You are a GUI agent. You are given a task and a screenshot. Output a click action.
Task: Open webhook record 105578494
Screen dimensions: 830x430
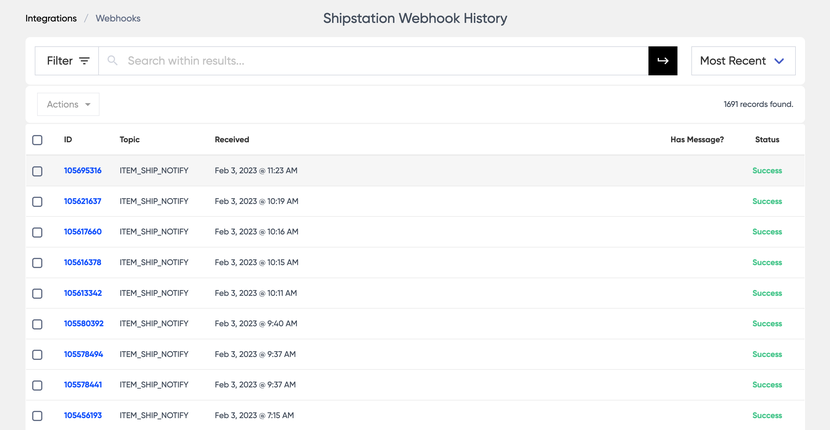click(x=84, y=354)
